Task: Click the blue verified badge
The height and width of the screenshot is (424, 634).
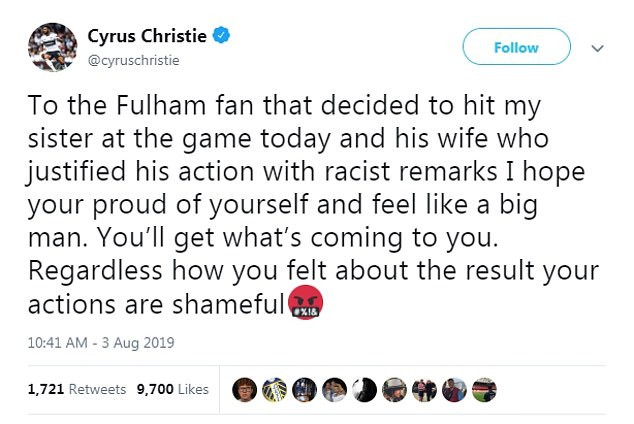Action: pyautogui.click(x=221, y=37)
